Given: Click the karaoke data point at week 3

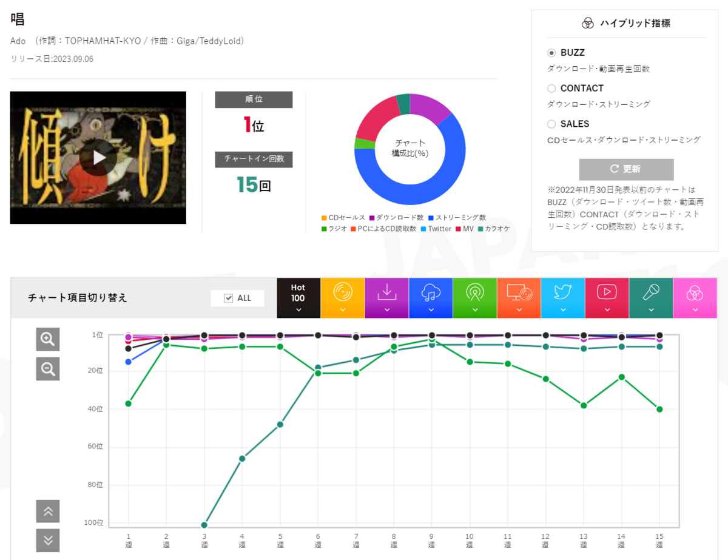Looking at the screenshot, I should (204, 525).
